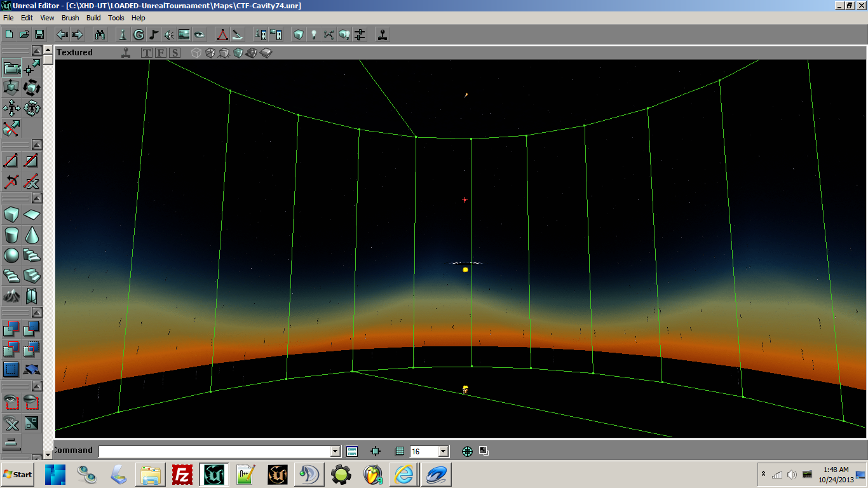Show all actors crossed-eye icon
The height and width of the screenshot is (488, 868).
[x=11, y=422]
